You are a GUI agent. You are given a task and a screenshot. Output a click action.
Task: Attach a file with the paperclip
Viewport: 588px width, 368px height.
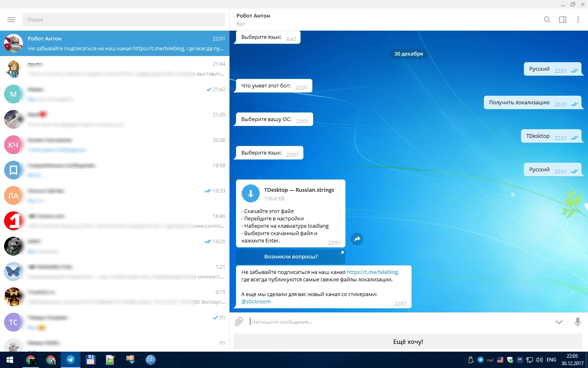239,322
